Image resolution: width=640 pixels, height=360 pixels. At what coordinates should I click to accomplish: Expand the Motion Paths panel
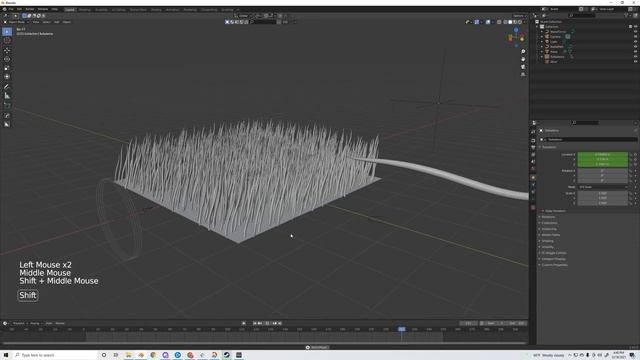[x=551, y=235]
